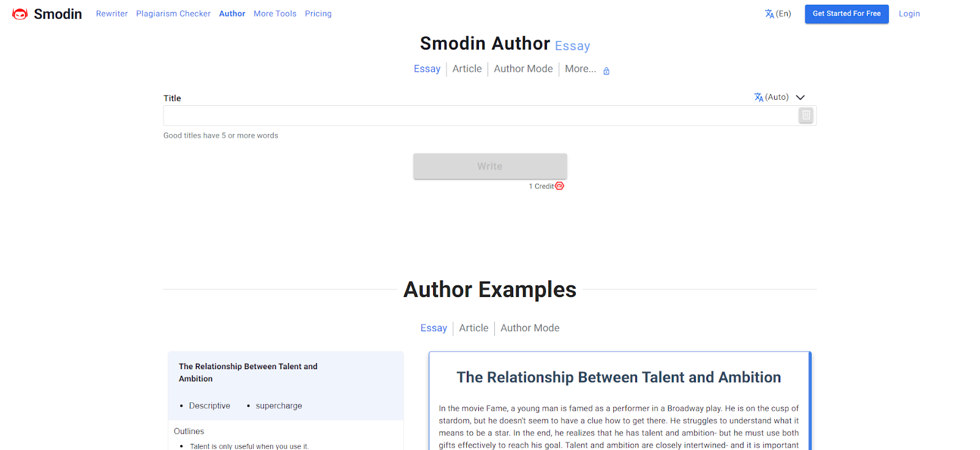Screen dimensions: 980x450
Task: Click the trash icon in Title field
Action: (806, 115)
